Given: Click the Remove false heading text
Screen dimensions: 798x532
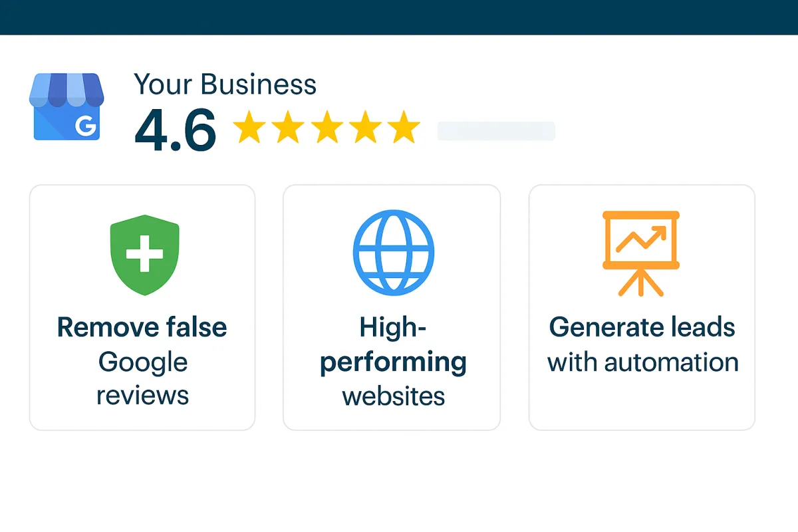Looking at the screenshot, I should tap(142, 328).
